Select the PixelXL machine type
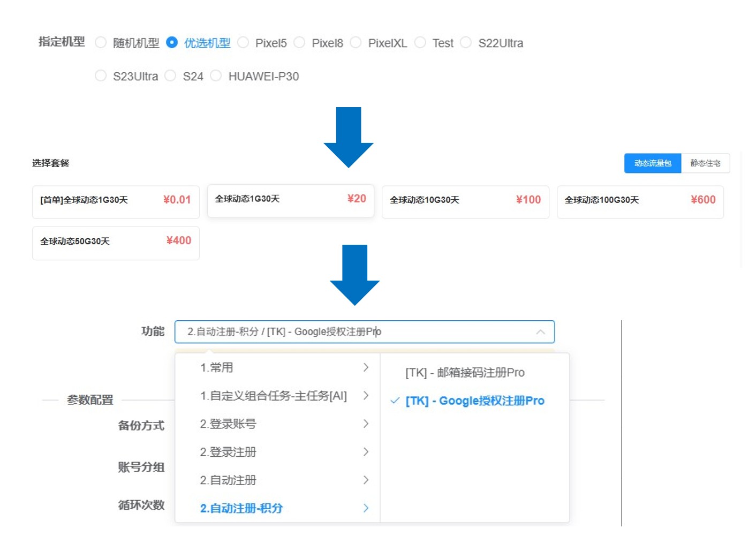Image resolution: width=756 pixels, height=543 pixels. click(356, 43)
